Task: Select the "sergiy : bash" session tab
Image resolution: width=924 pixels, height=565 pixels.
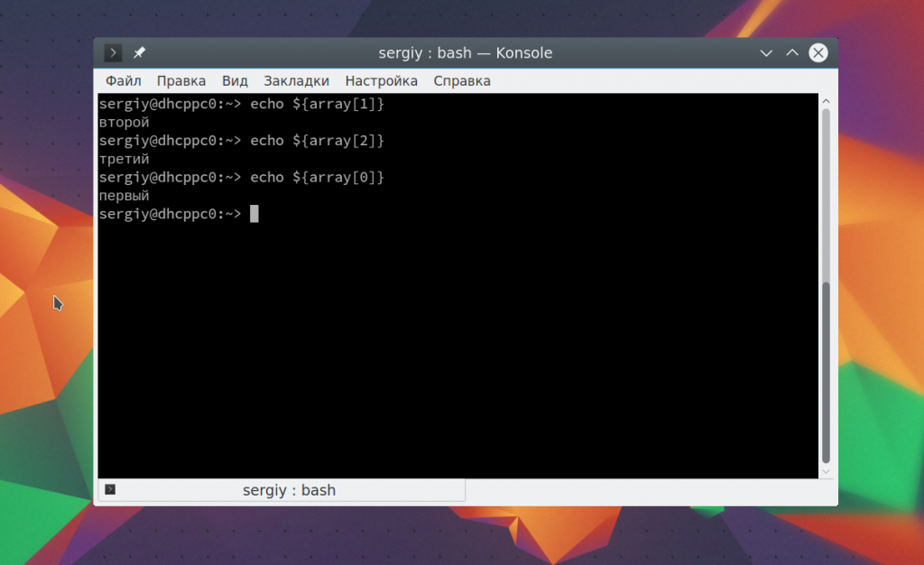Action: tap(289, 490)
